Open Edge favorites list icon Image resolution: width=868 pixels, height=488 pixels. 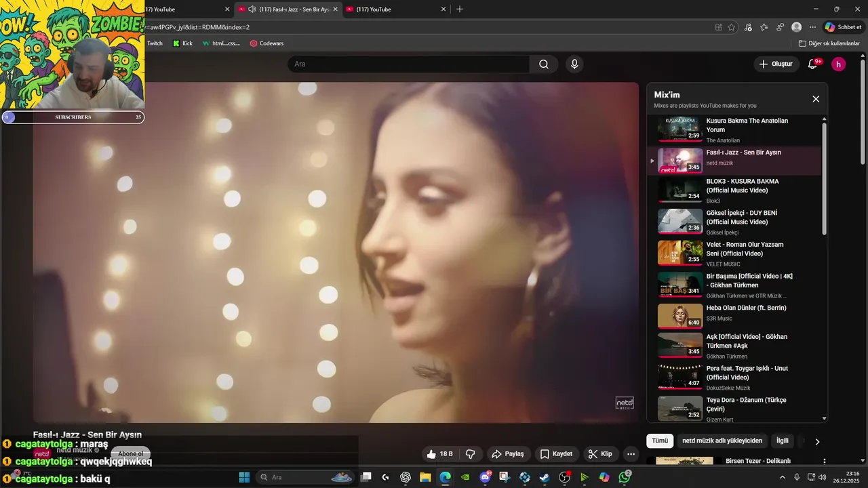pyautogui.click(x=764, y=27)
